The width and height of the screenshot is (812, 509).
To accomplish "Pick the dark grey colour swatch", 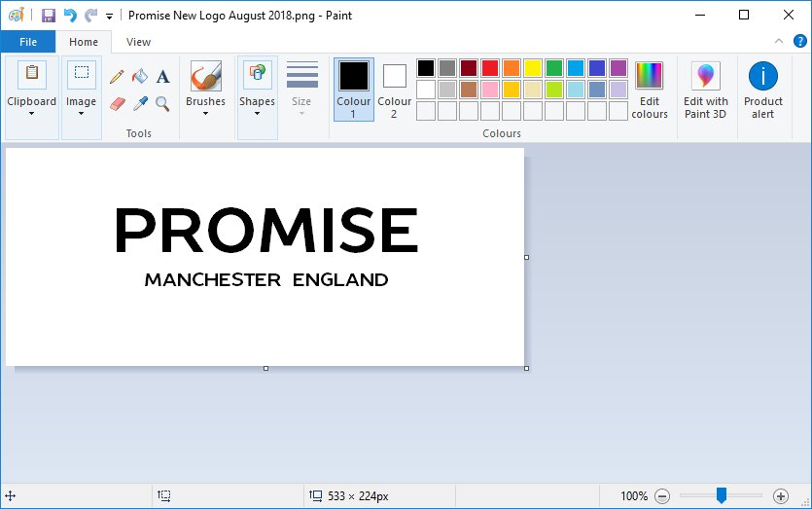I will pyautogui.click(x=447, y=68).
